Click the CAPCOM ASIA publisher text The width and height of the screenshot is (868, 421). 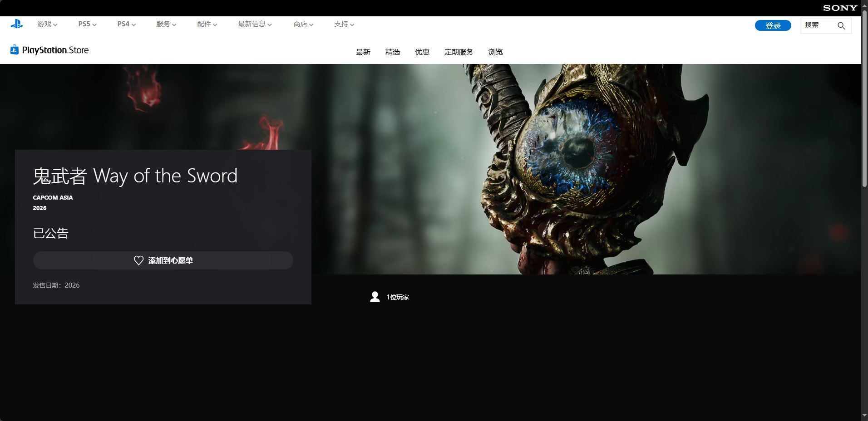pos(53,197)
